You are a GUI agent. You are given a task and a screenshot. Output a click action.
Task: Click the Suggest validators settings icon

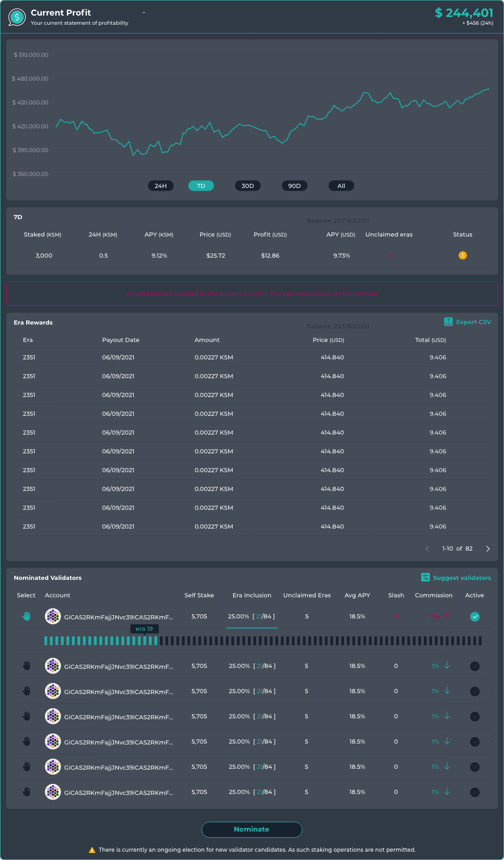pos(425,578)
